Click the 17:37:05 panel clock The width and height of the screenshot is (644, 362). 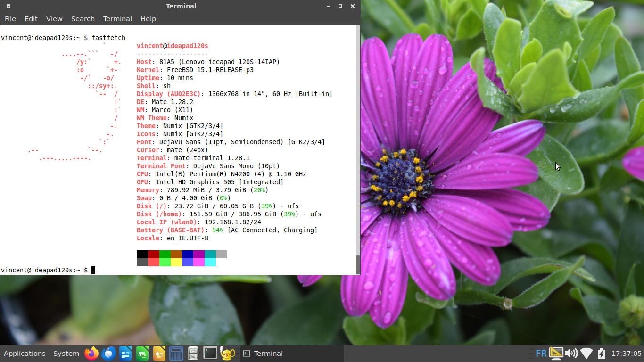coord(626,354)
